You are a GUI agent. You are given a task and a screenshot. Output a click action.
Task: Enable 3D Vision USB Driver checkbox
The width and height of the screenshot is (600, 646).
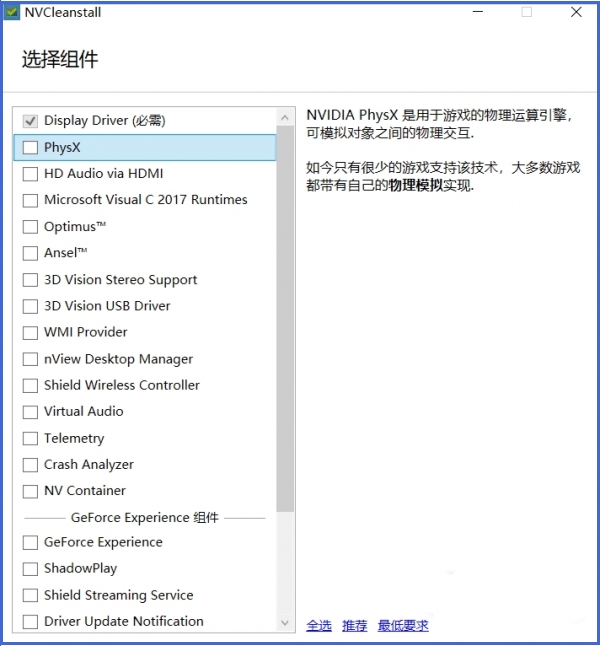pyautogui.click(x=30, y=306)
